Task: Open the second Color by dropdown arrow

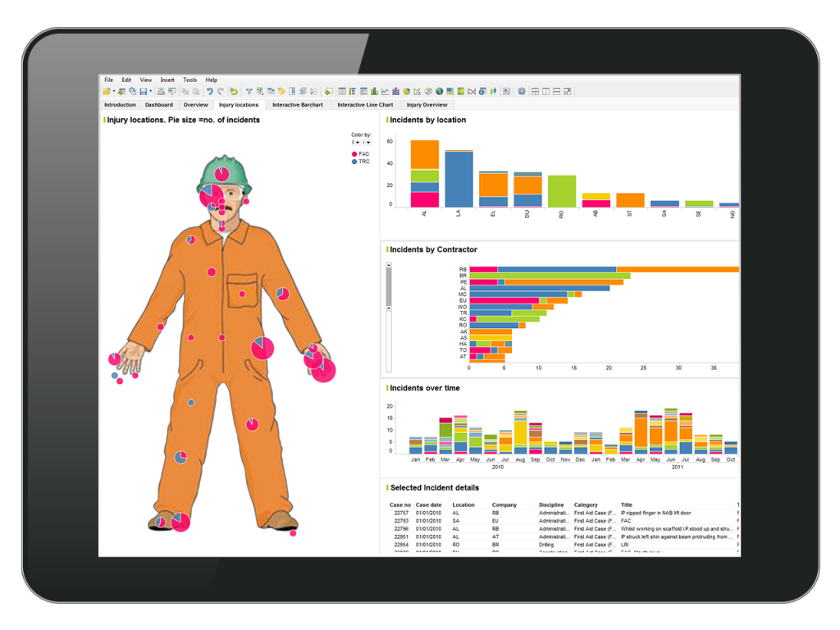Action: pyautogui.click(x=367, y=143)
